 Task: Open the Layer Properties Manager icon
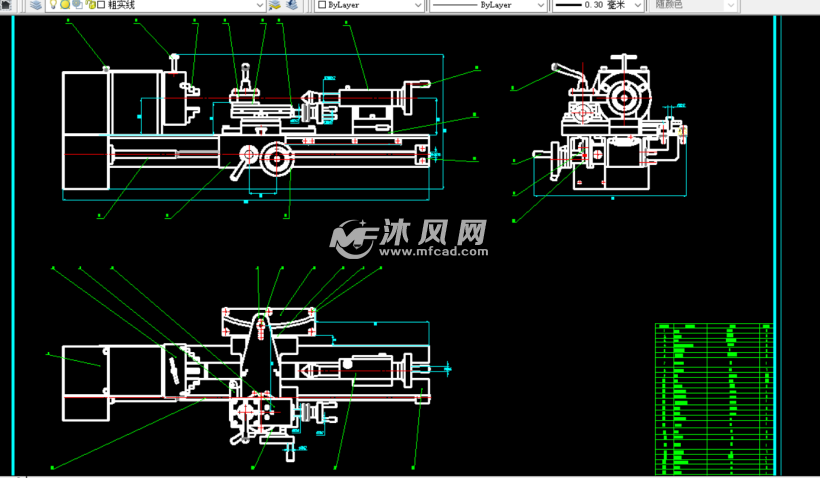pos(35,5)
